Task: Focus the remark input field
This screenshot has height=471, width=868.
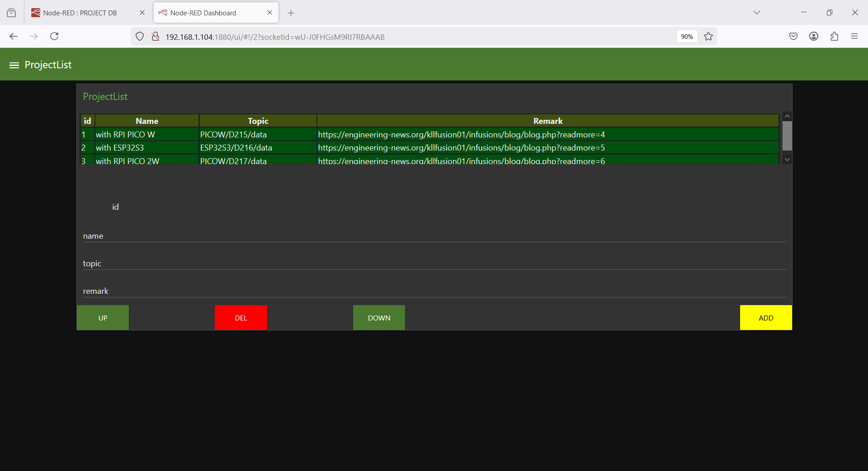Action: (434, 291)
